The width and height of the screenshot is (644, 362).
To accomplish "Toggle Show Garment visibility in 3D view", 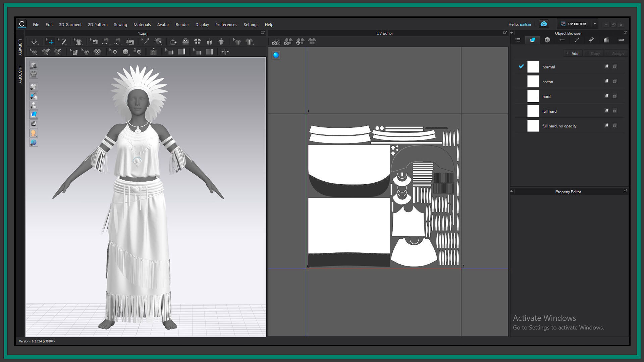I will pos(33,87).
